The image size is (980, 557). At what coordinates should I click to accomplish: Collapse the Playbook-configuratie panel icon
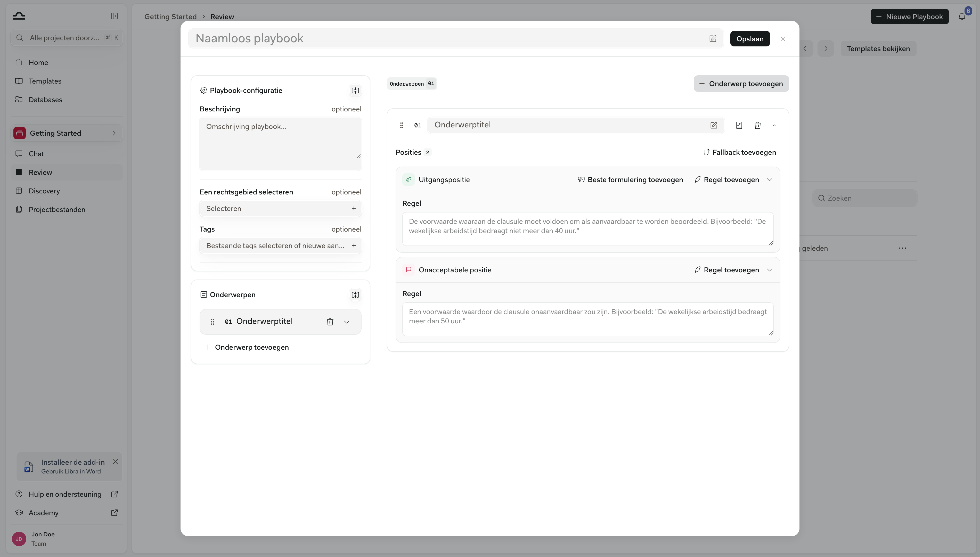(x=355, y=90)
